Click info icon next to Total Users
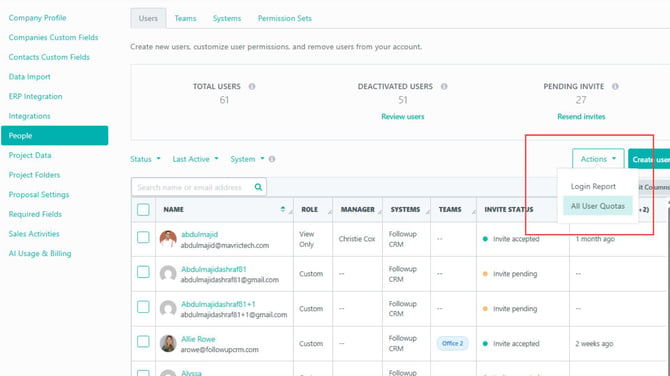 click(x=252, y=86)
